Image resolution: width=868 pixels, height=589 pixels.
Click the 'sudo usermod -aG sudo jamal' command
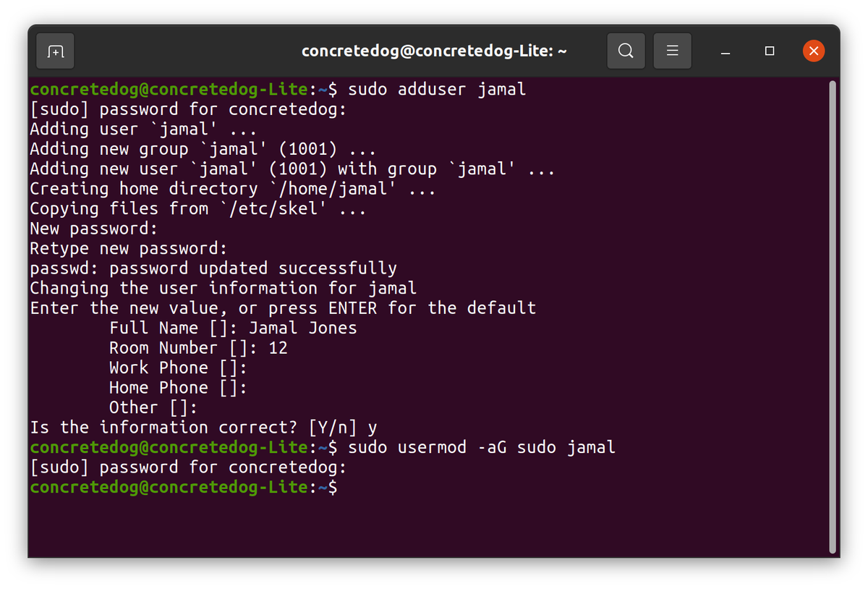click(482, 447)
